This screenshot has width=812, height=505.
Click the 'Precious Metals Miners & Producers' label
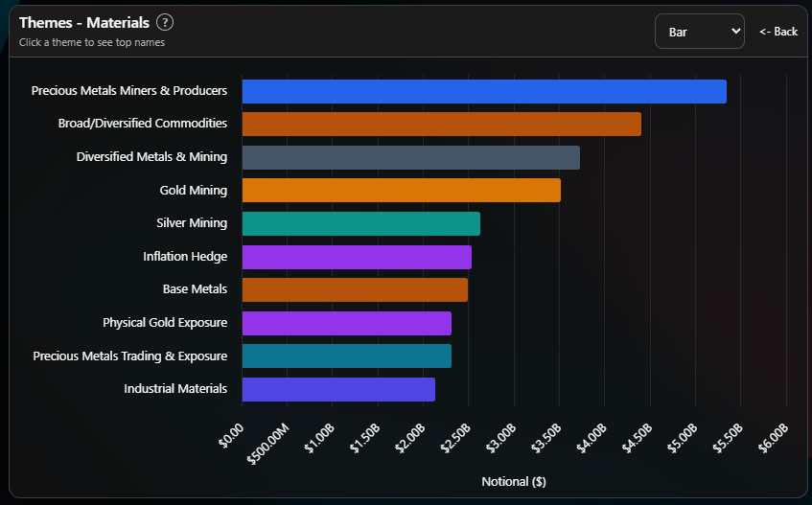129,90
